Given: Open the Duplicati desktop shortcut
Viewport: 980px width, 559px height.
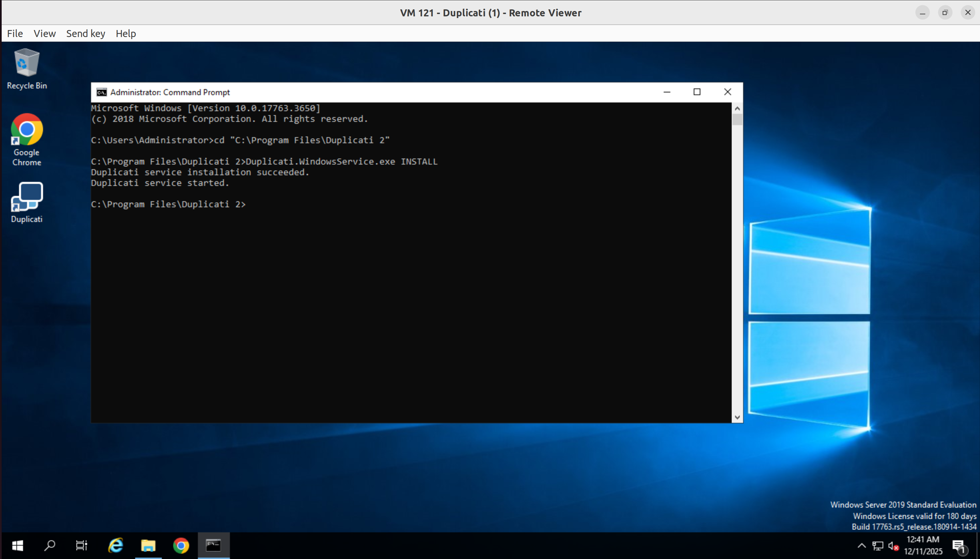Looking at the screenshot, I should 26,202.
